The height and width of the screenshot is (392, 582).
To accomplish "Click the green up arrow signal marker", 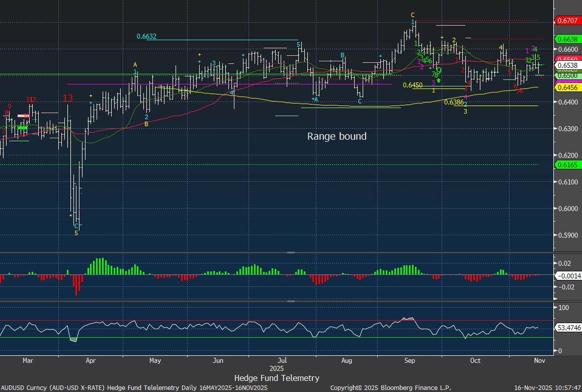I will click(439, 80).
